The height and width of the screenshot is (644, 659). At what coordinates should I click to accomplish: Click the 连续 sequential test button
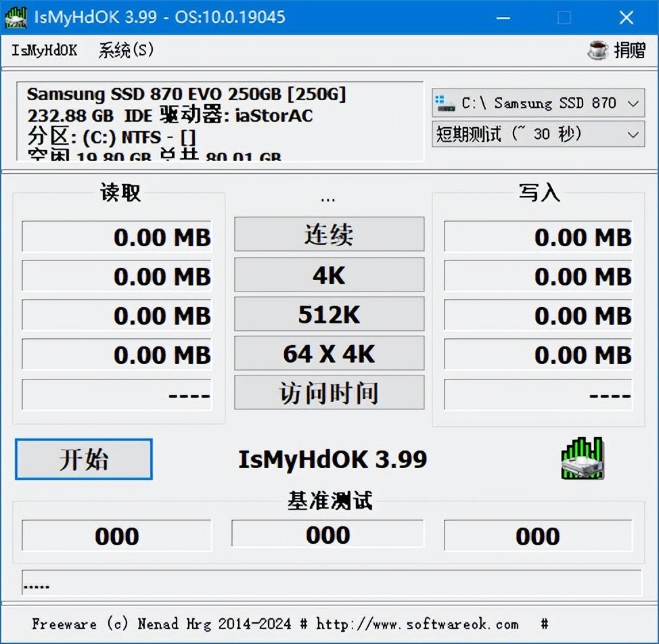pos(329,234)
